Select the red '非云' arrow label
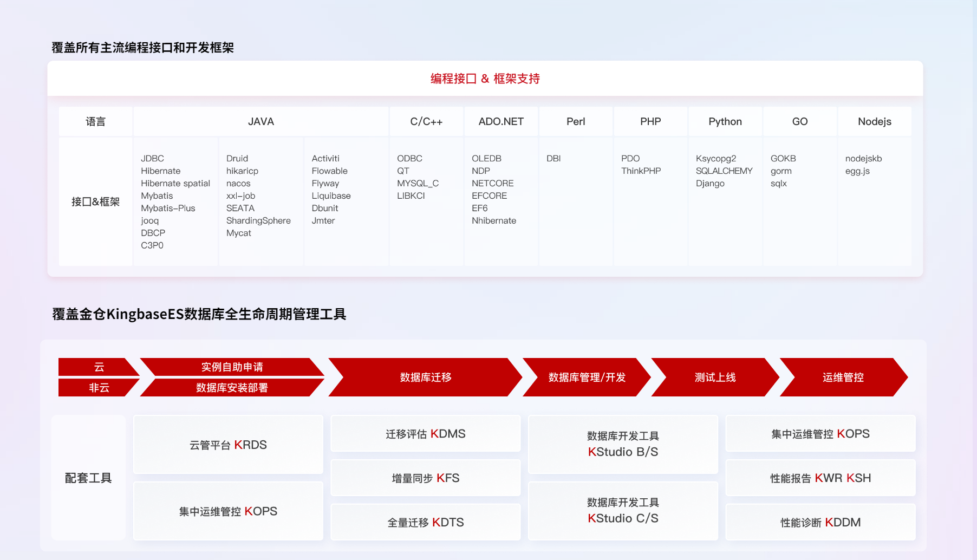977x560 pixels. click(99, 387)
